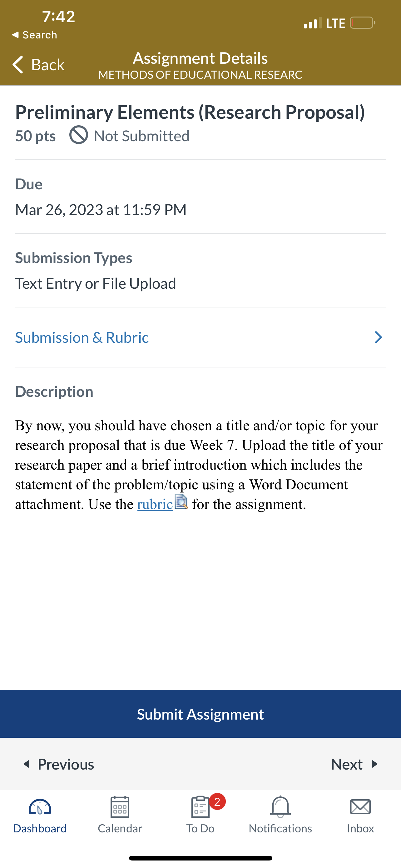
Task: Tap the assignment title Preliminary Elements
Action: tap(190, 112)
